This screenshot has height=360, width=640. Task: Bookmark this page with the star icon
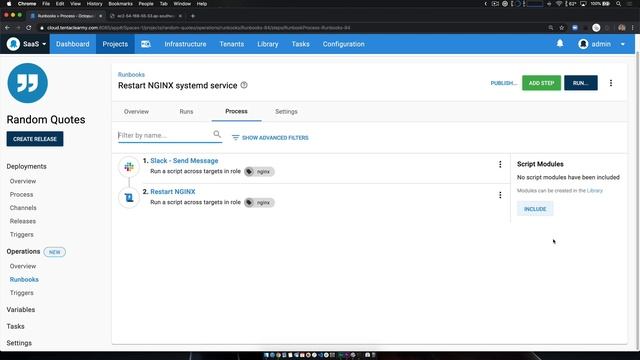click(x=562, y=28)
